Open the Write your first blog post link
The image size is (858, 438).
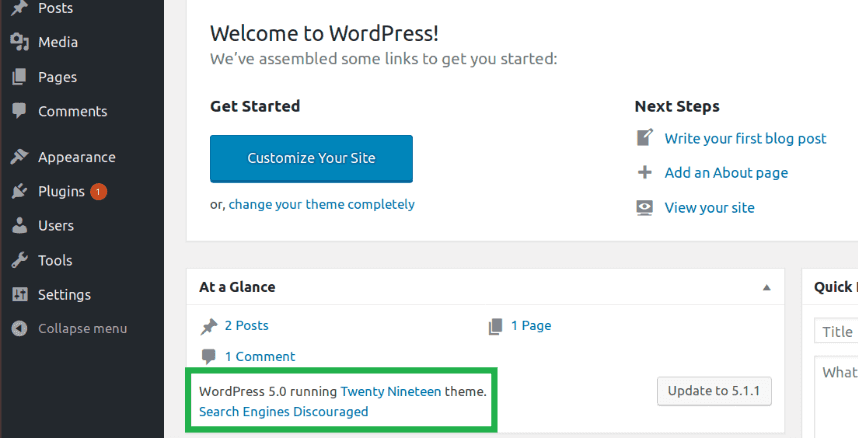click(x=745, y=138)
